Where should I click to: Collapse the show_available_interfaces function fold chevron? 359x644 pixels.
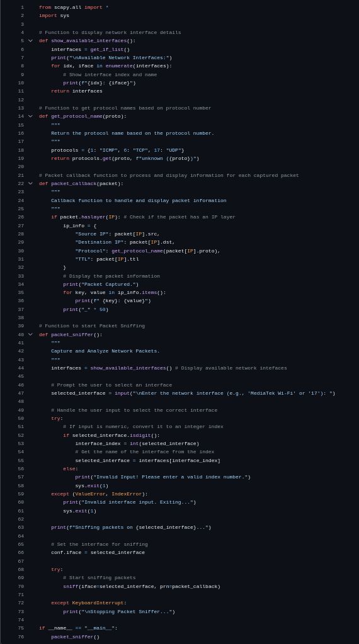30,41
